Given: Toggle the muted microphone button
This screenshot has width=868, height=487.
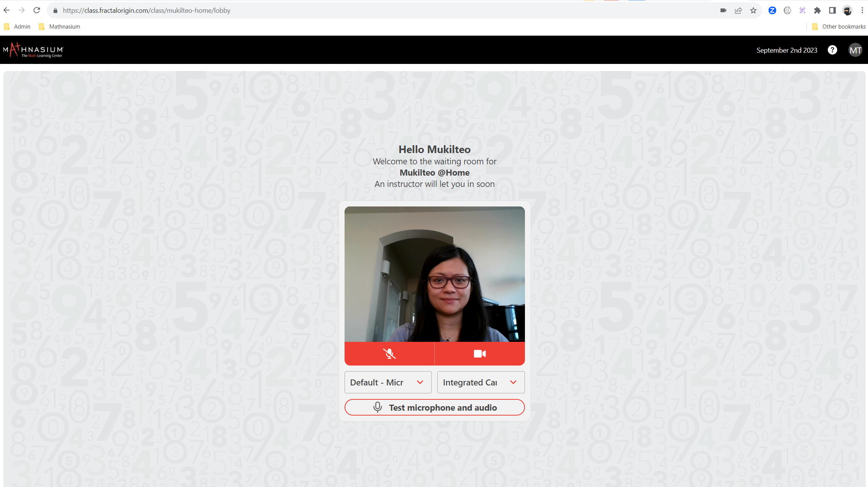Looking at the screenshot, I should 389,353.
